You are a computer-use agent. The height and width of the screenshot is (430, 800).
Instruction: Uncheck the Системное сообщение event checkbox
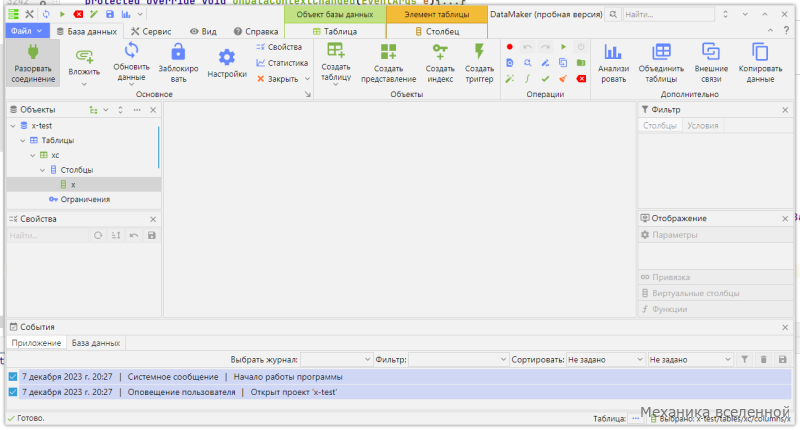point(13,377)
